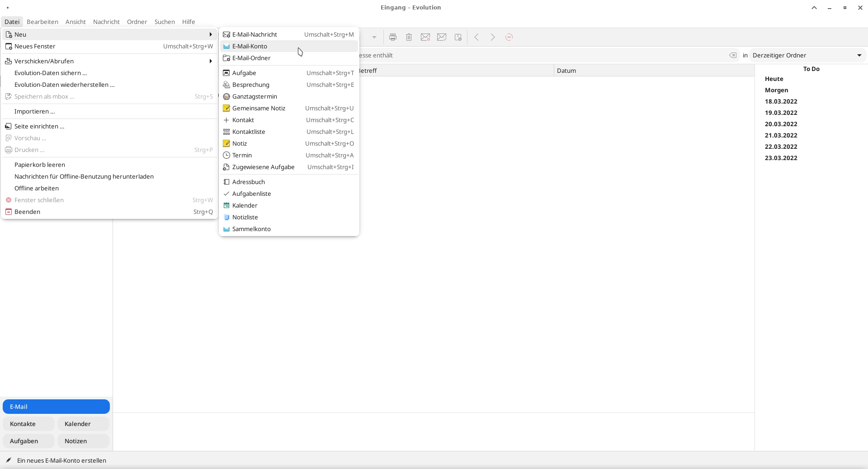Switch to the 'Kontakte' view
Viewport: 868px width, 469px height.
click(29, 424)
